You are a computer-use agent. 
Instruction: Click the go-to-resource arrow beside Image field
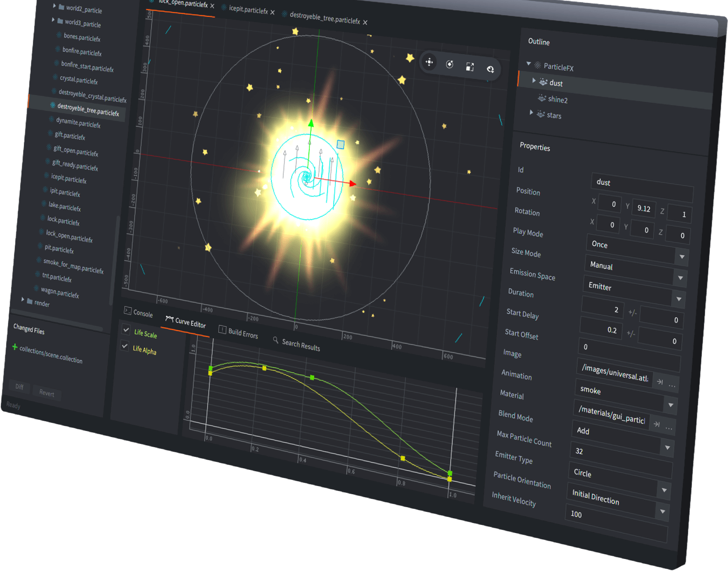660,381
